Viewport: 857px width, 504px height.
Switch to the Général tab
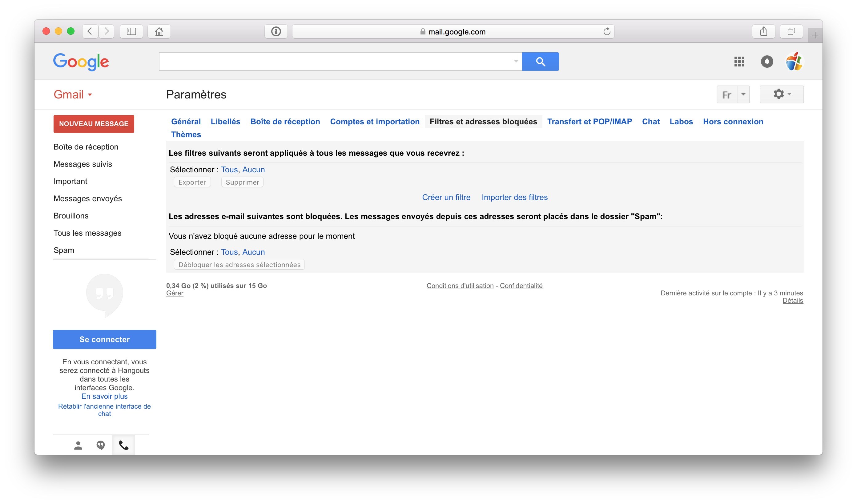(x=186, y=122)
